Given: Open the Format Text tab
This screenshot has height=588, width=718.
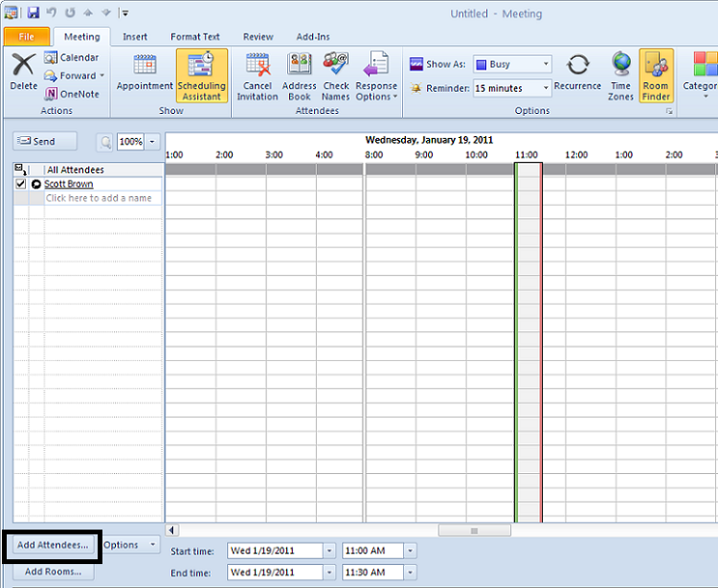Looking at the screenshot, I should coord(195,36).
